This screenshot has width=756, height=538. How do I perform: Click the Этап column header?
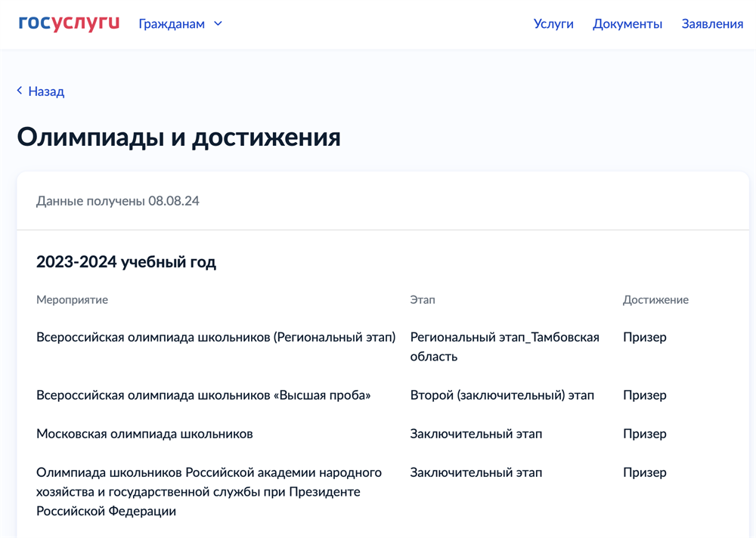423,300
